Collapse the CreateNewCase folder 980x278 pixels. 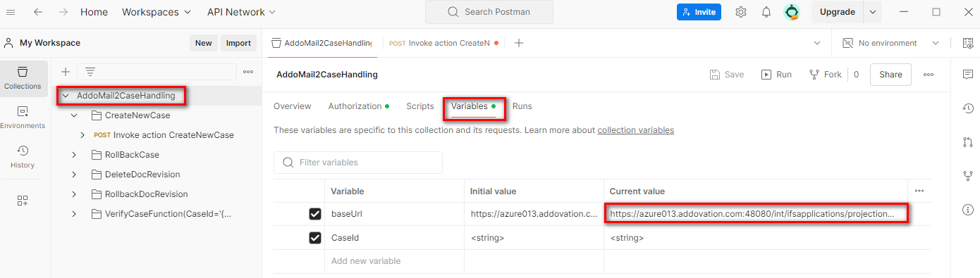tap(74, 115)
